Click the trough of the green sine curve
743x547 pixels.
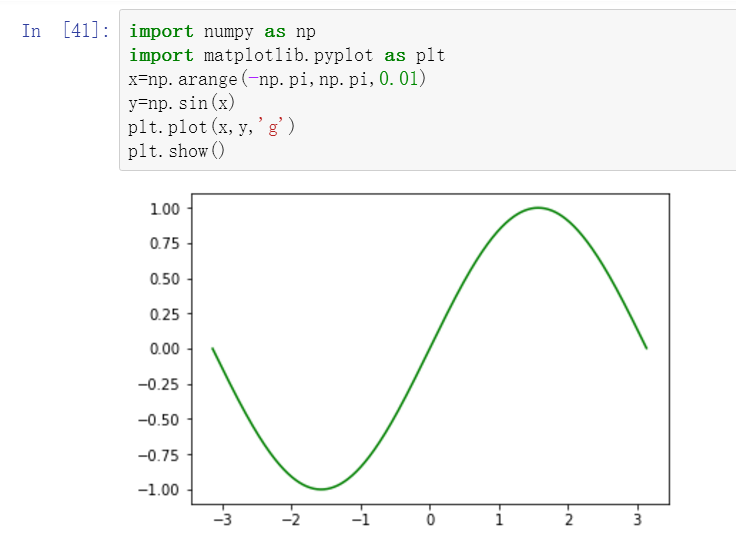(x=321, y=489)
